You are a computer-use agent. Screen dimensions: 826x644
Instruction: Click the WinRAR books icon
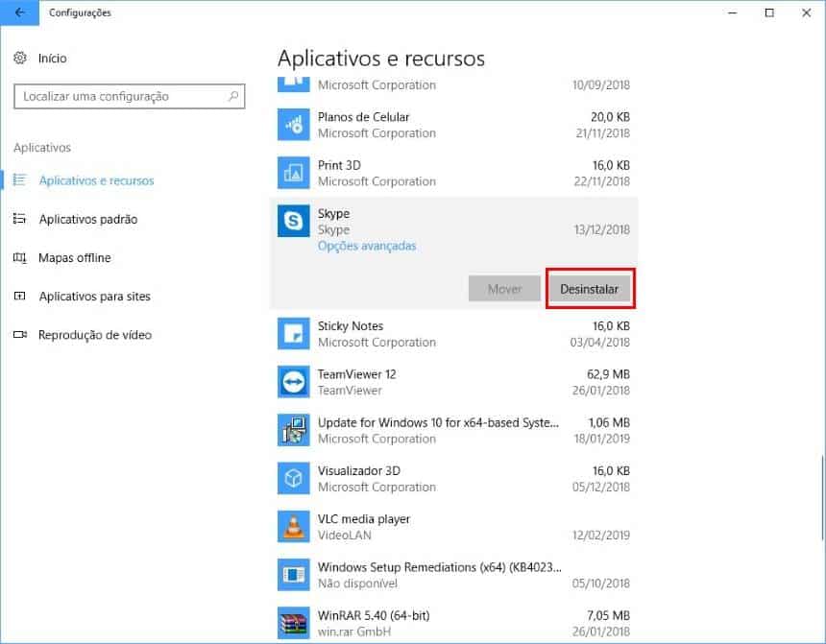(x=293, y=623)
